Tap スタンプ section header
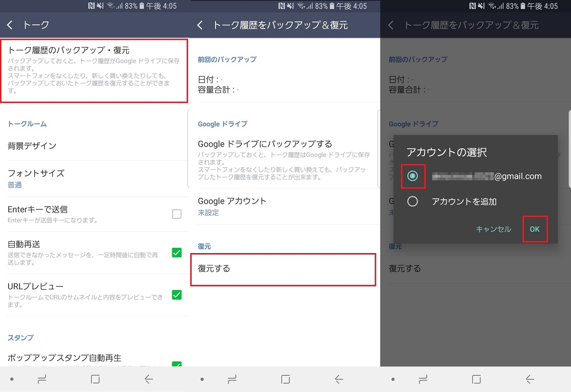 [20, 337]
